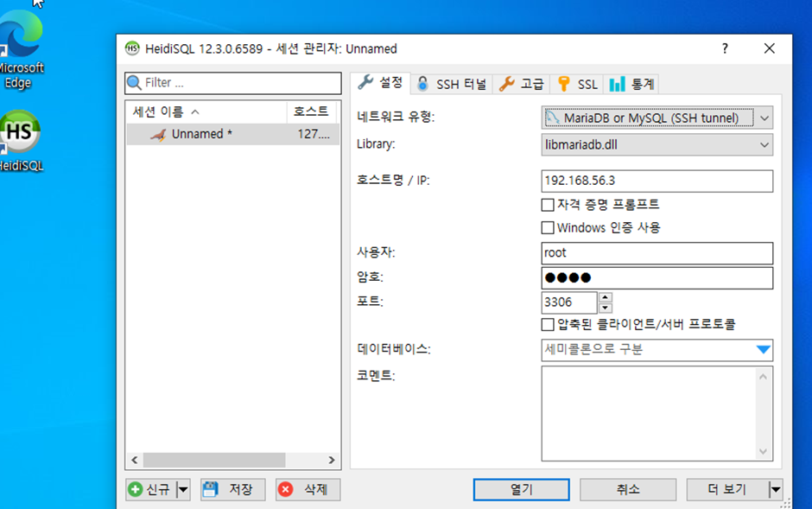812x509 pixels.
Task: Open the SSL tab
Action: tap(577, 85)
